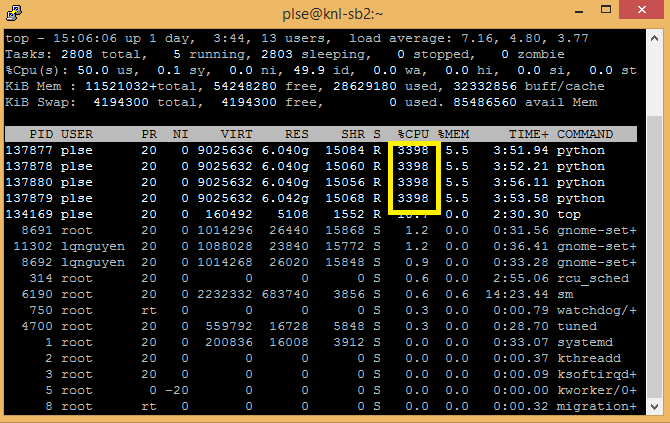Click the %MEM column header

tap(453, 134)
